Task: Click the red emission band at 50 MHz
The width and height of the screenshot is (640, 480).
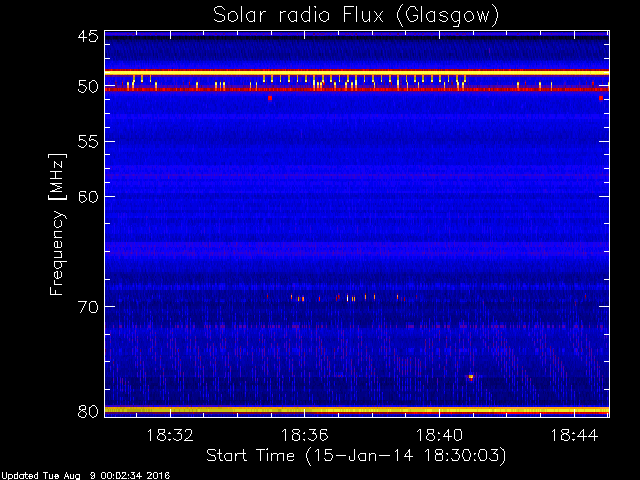Action: pyautogui.click(x=357, y=89)
